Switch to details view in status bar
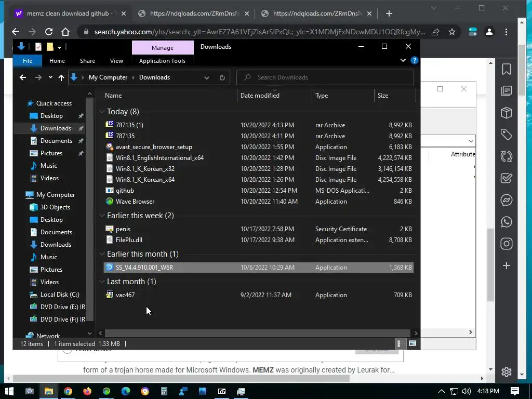 click(x=399, y=343)
